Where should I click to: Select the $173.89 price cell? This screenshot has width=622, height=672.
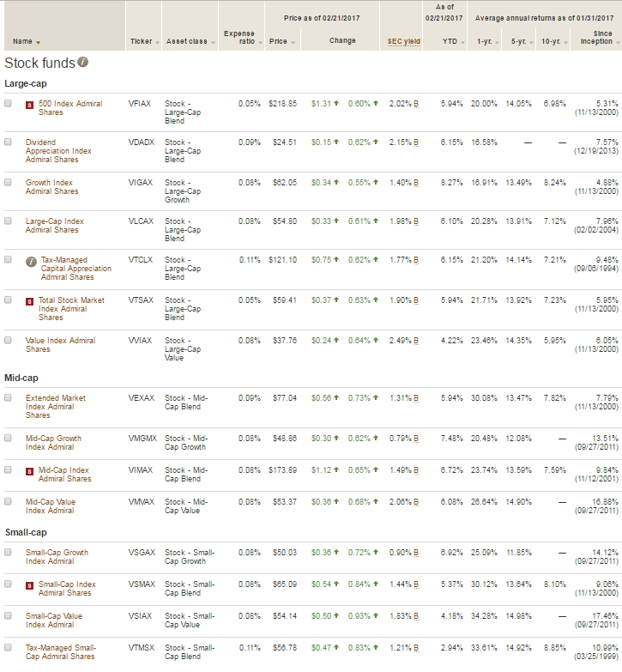click(283, 470)
